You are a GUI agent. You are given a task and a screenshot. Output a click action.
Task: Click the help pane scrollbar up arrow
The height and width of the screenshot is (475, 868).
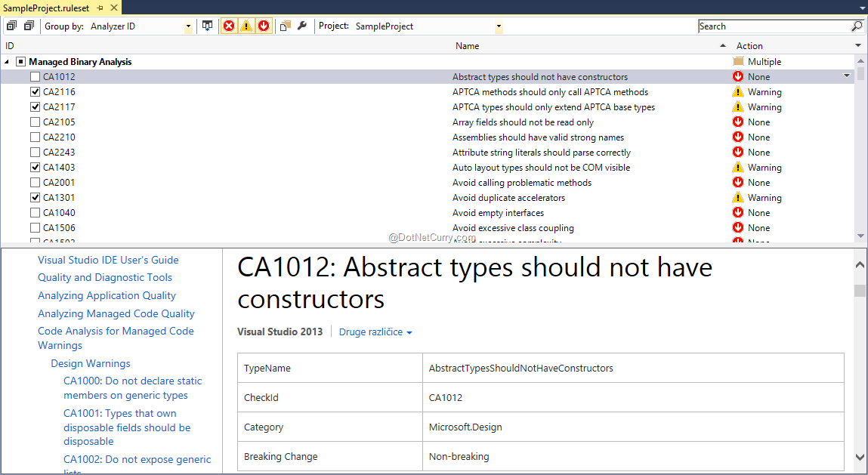pyautogui.click(x=860, y=266)
